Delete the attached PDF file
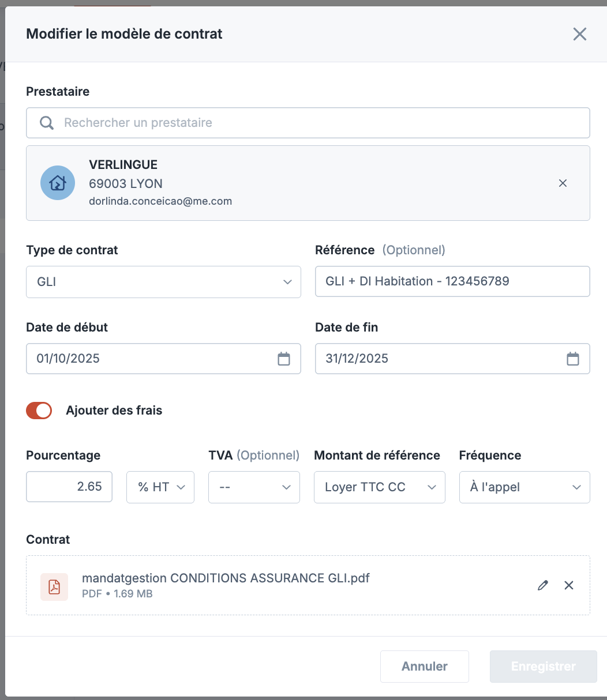 [569, 585]
